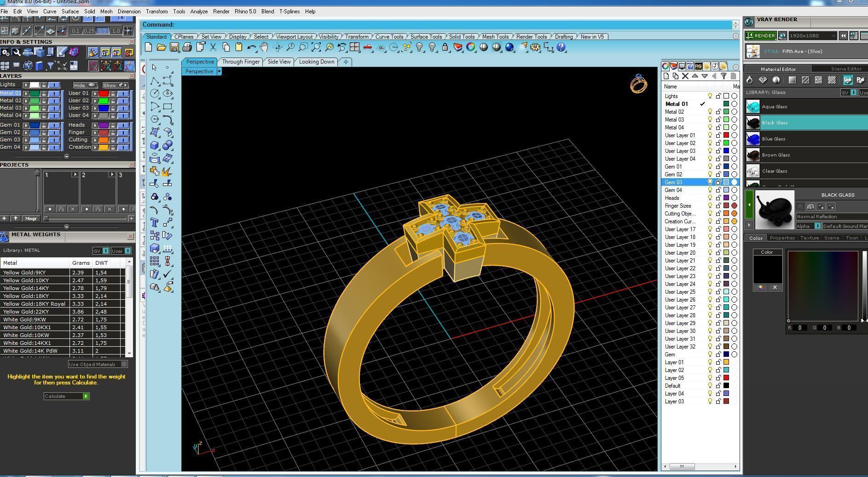Save the model using the floppy disk icon
Image resolution: width=868 pixels, height=477 pixels.
[174, 47]
